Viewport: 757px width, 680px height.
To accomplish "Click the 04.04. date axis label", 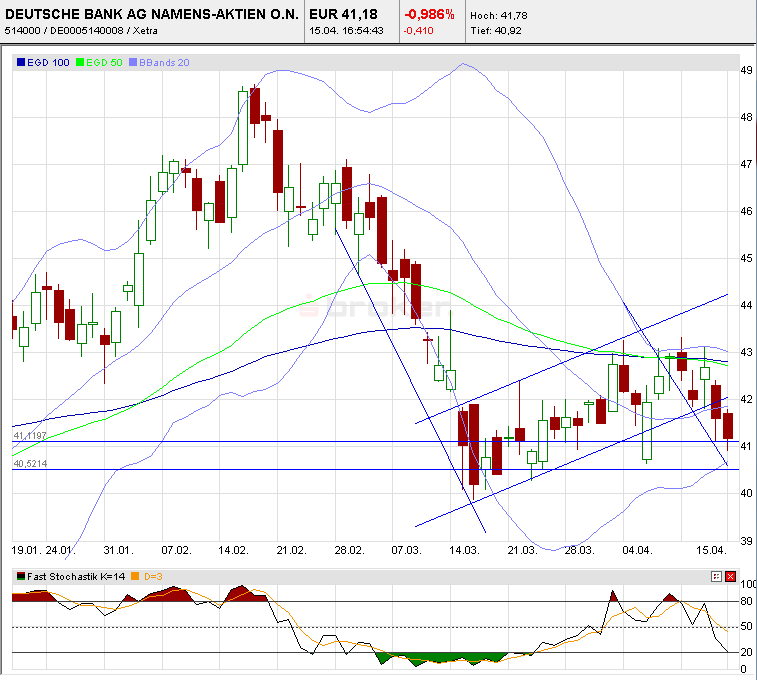I will 637,550.
